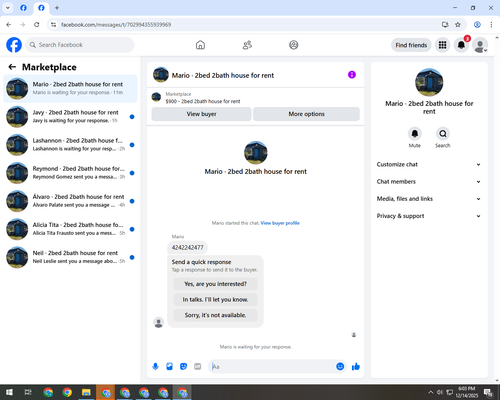Image resolution: width=500 pixels, height=400 pixels.
Task: Click the View buyer button
Action: click(201, 114)
